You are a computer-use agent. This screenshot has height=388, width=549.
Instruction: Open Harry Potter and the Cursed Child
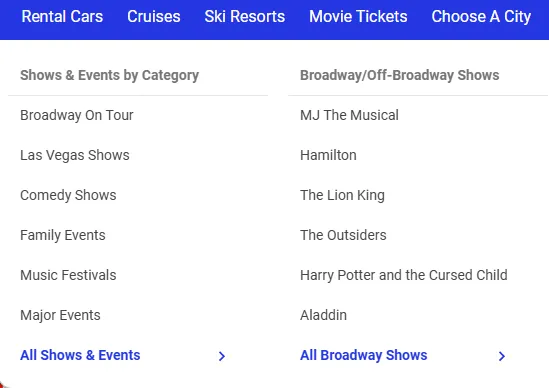click(x=404, y=275)
